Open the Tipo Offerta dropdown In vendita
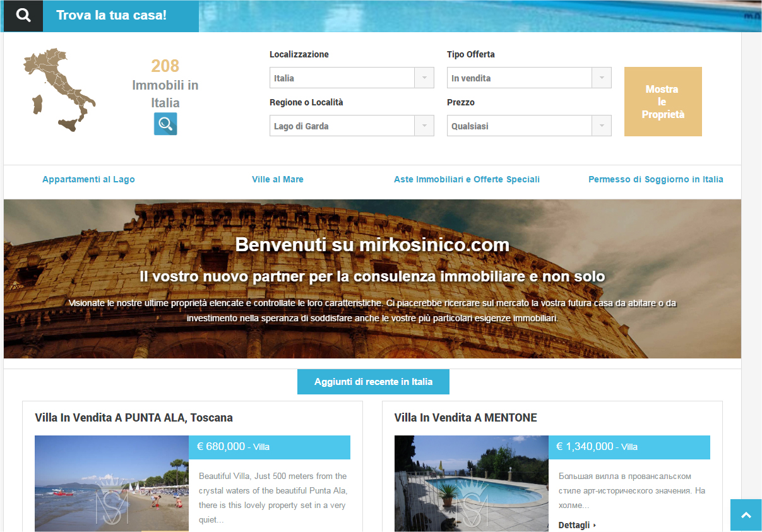Screen dimensions: 762x532 coord(529,78)
